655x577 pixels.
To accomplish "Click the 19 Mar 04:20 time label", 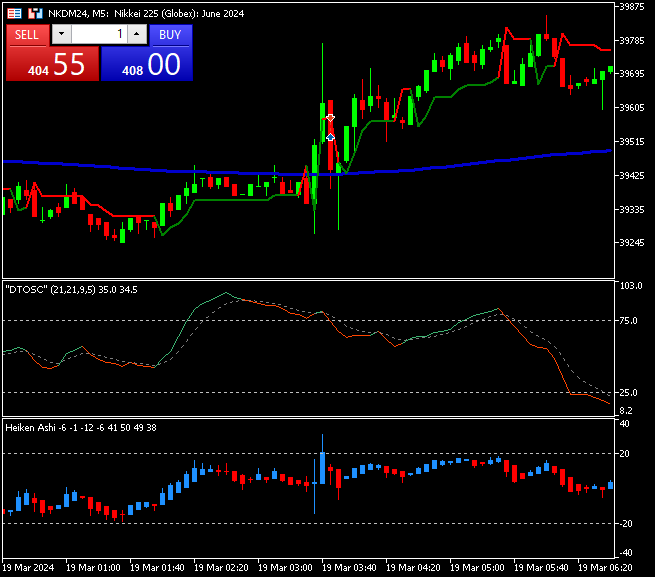I will coord(413,568).
